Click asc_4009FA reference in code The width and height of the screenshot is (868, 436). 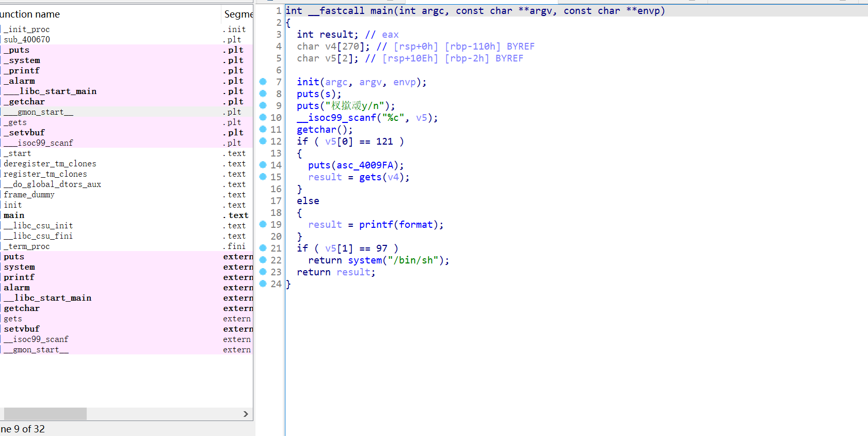coord(365,165)
